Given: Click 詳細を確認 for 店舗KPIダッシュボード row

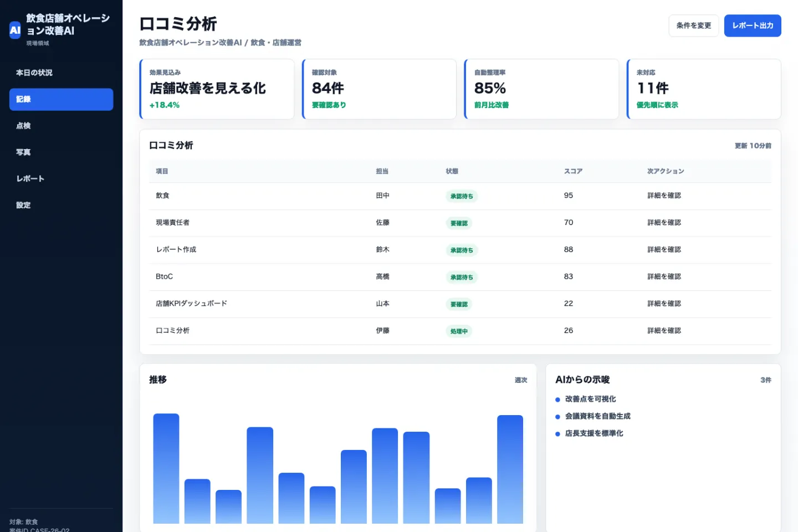Looking at the screenshot, I should tap(664, 304).
